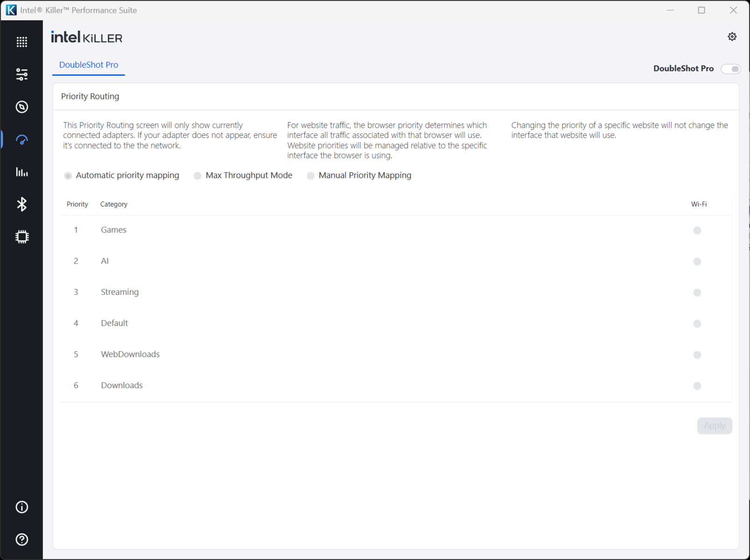The image size is (750, 560).
Task: Click the AI category label
Action: click(105, 261)
